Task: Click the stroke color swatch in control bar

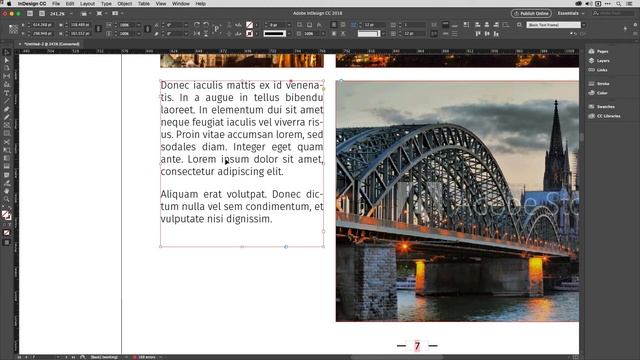Action: (249, 33)
